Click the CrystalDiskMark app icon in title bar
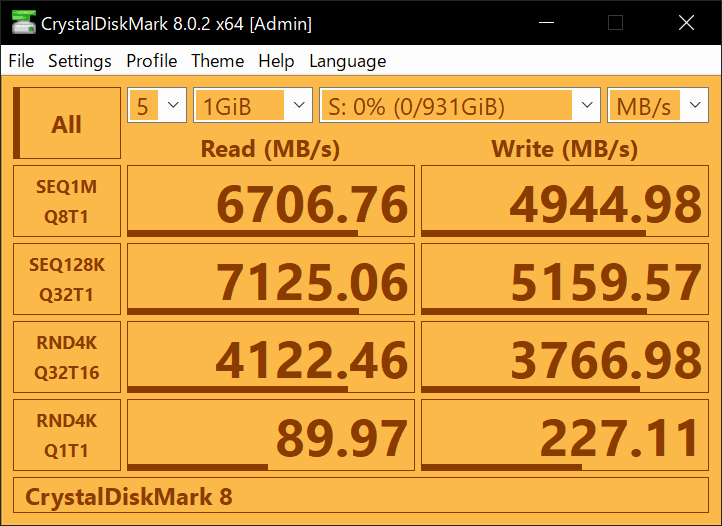The width and height of the screenshot is (722, 526). click(23, 22)
